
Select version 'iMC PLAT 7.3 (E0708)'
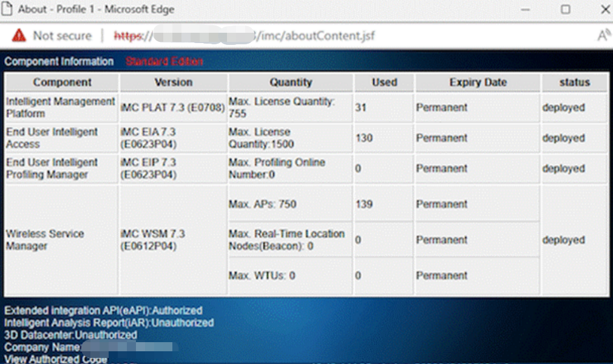(173, 107)
